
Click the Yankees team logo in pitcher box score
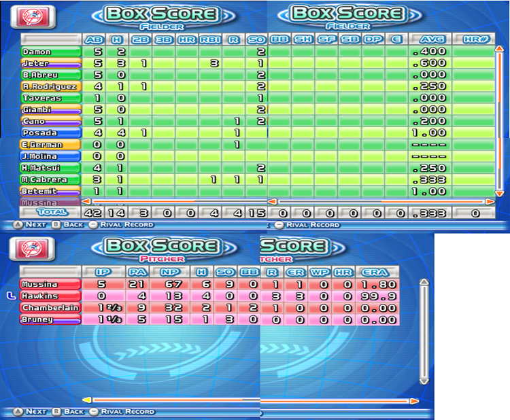pos(32,249)
